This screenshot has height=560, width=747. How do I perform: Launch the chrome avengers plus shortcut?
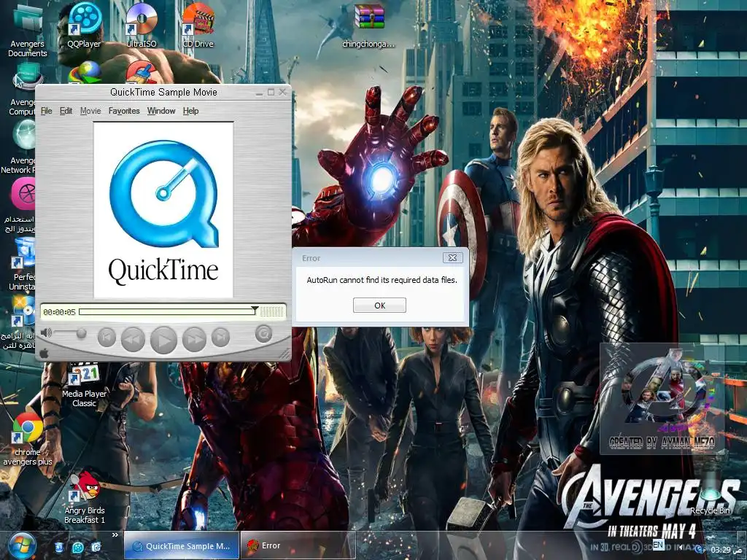coord(27,439)
